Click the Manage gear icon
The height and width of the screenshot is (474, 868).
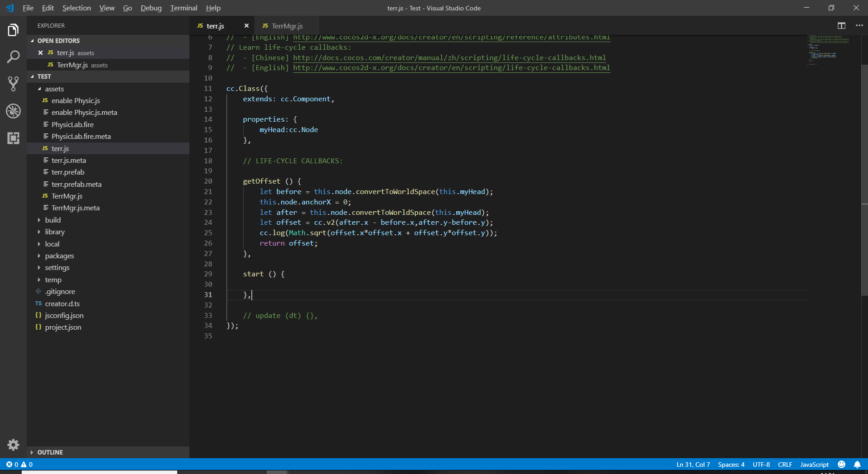pyautogui.click(x=13, y=445)
